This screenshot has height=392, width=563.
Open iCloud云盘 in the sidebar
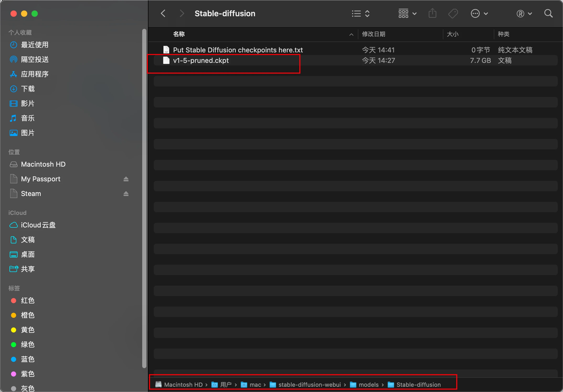[38, 225]
